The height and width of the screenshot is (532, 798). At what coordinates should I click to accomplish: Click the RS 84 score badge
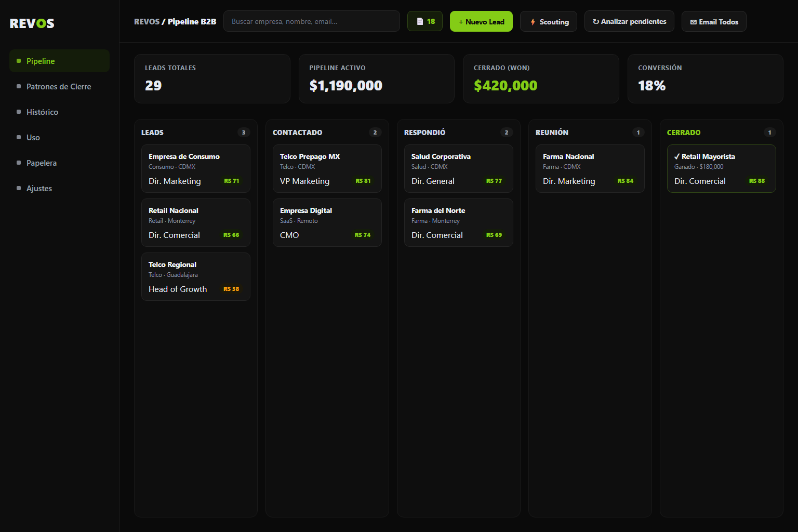[x=626, y=181]
